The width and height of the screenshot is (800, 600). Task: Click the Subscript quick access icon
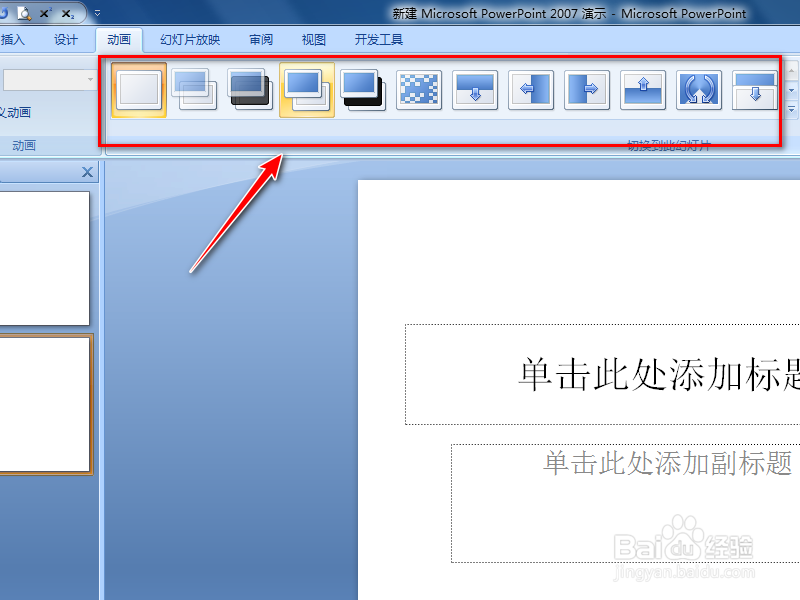click(x=67, y=13)
